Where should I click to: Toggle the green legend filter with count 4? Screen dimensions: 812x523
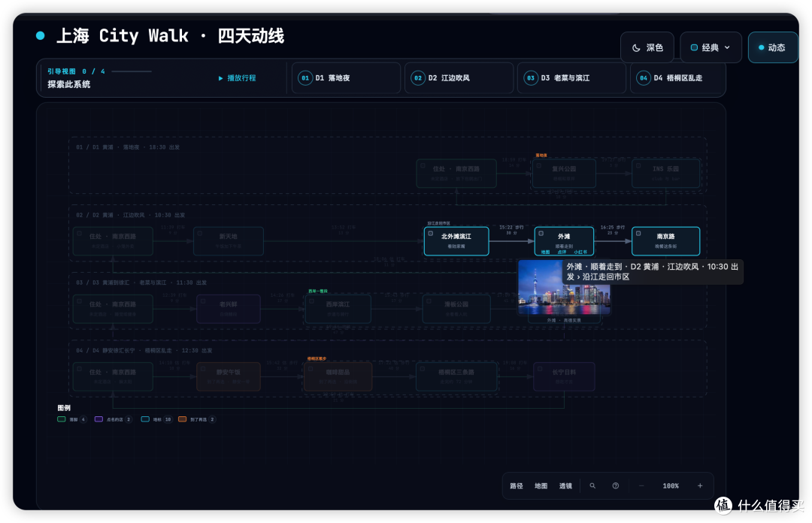click(x=72, y=419)
